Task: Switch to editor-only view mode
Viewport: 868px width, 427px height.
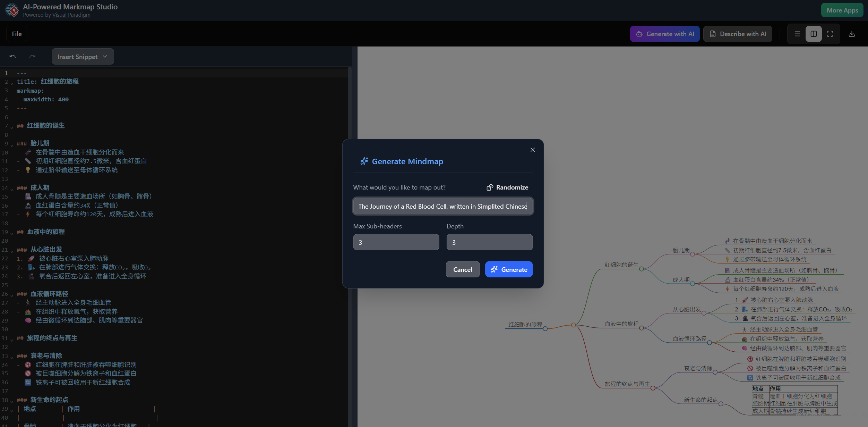Action: [797, 34]
